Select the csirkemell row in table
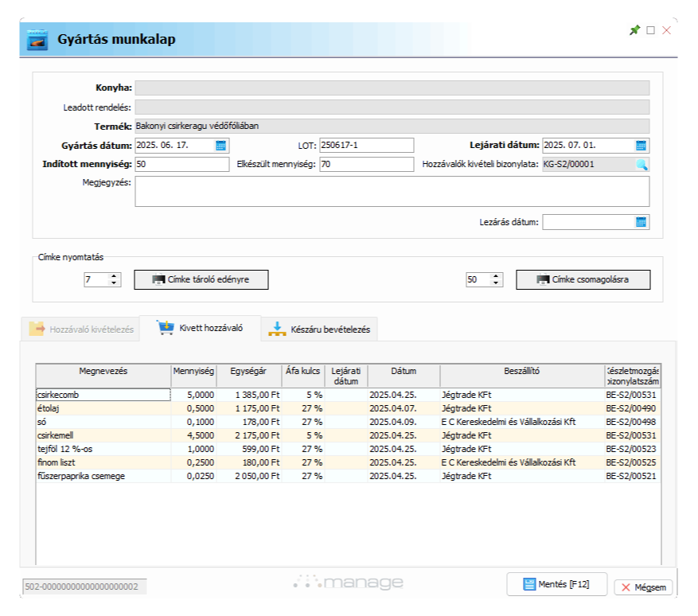This screenshot has width=698, height=616. 103,435
